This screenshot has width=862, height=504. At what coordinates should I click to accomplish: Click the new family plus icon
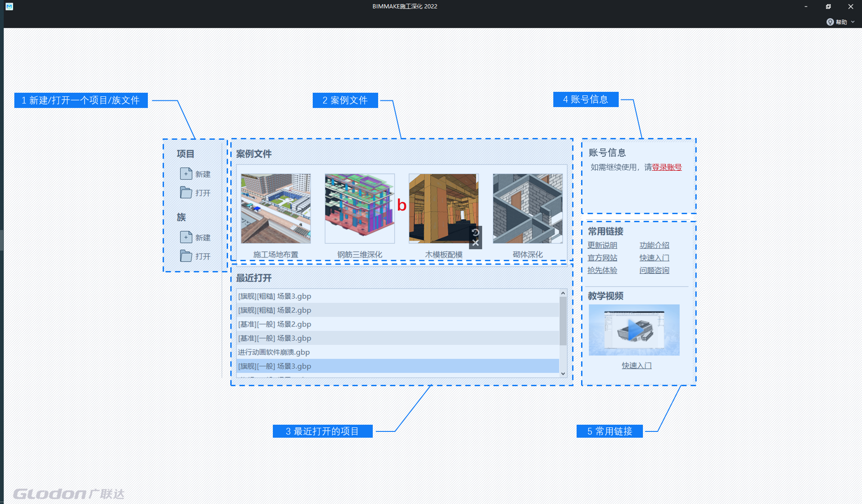click(186, 237)
